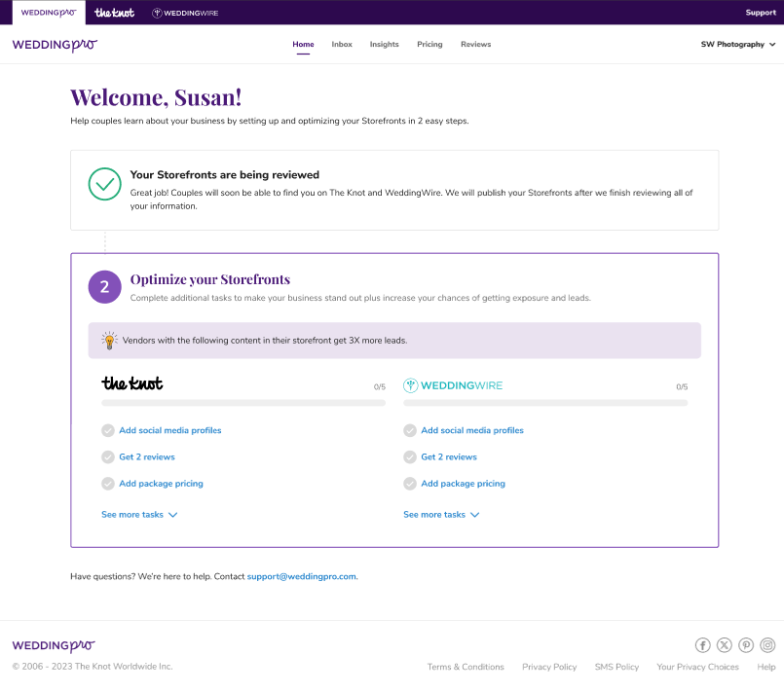Screen dimensions: 784x692
Task: Go to the Insights menu item
Action: pos(384,45)
